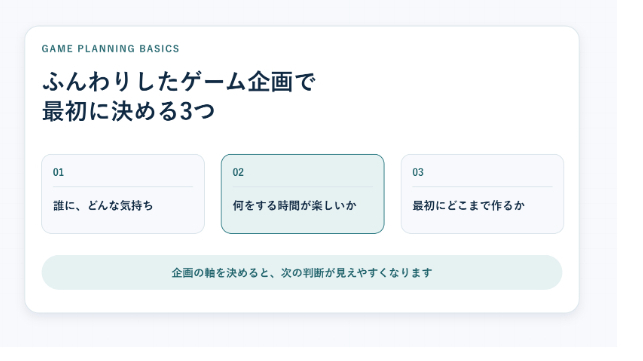Click the word BASICS in the top label
This screenshot has height=361, width=643.
pyautogui.click(x=159, y=48)
